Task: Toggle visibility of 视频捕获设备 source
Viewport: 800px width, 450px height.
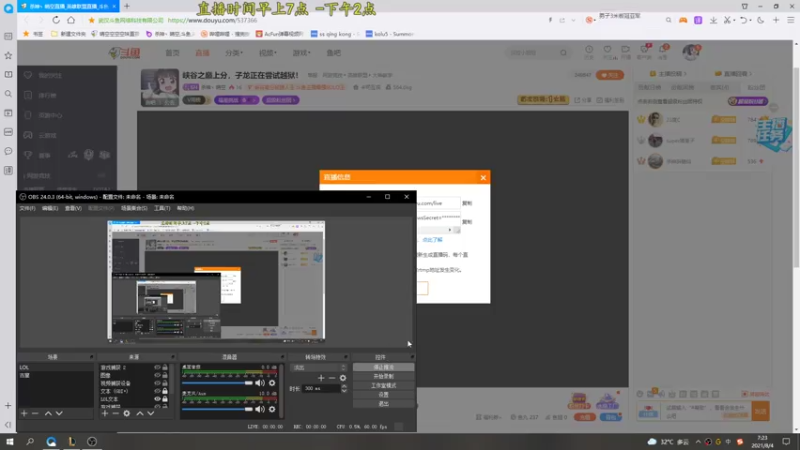Action: click(x=157, y=383)
